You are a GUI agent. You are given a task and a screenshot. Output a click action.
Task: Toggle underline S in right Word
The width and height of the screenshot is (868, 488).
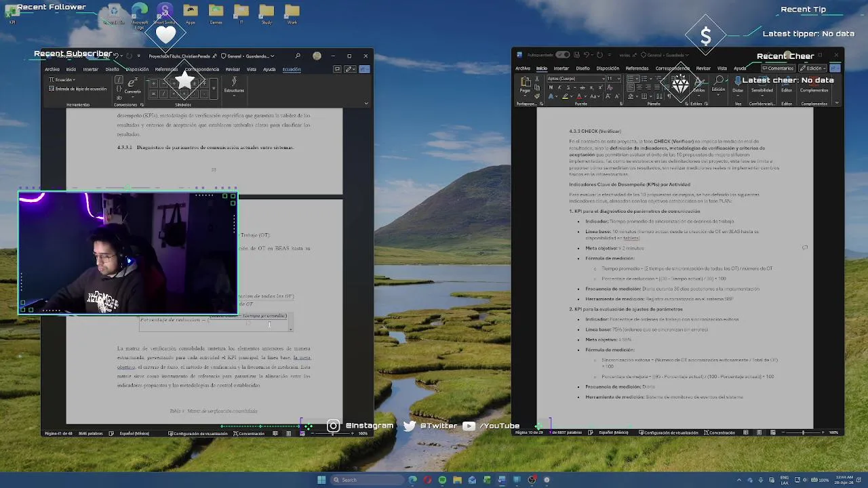click(567, 87)
